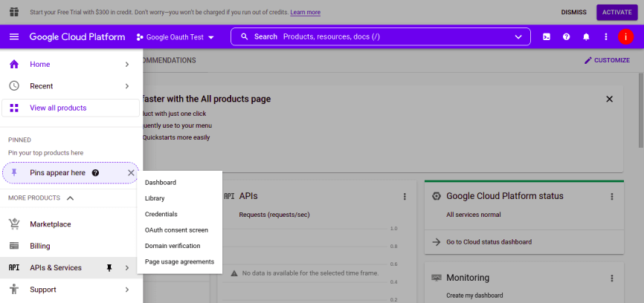Click the gift icon in trial banner
Screen dimensions: 644x303
point(14,12)
